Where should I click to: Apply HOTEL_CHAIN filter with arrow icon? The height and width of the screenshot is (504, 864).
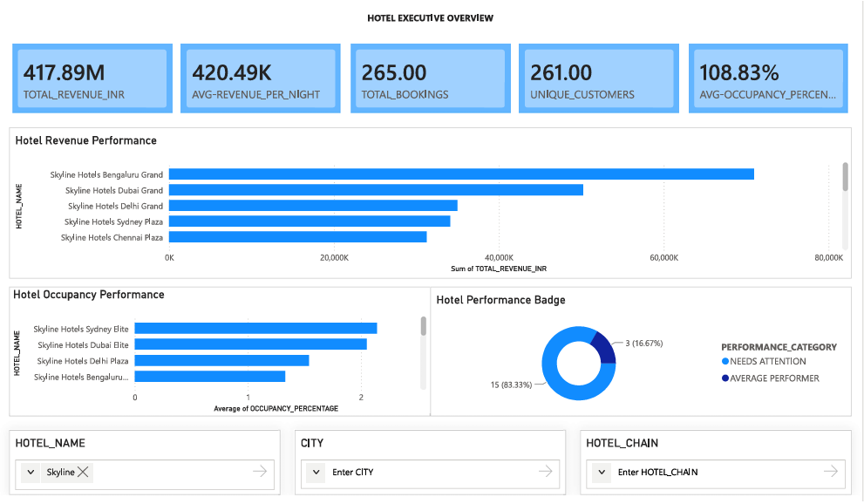point(831,471)
